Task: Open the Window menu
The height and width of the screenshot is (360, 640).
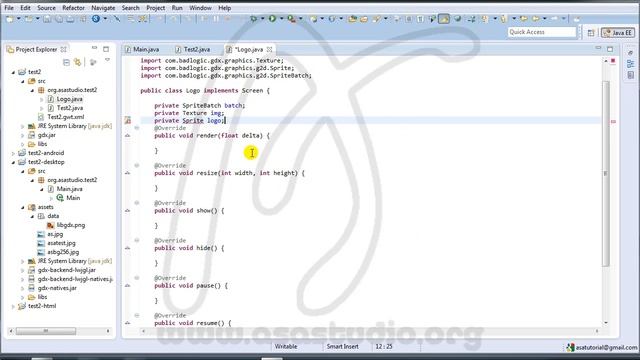Action: pyautogui.click(x=200, y=8)
